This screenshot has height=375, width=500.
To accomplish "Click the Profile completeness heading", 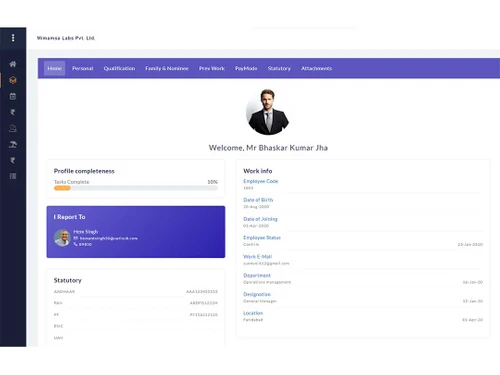I will pyautogui.click(x=84, y=171).
